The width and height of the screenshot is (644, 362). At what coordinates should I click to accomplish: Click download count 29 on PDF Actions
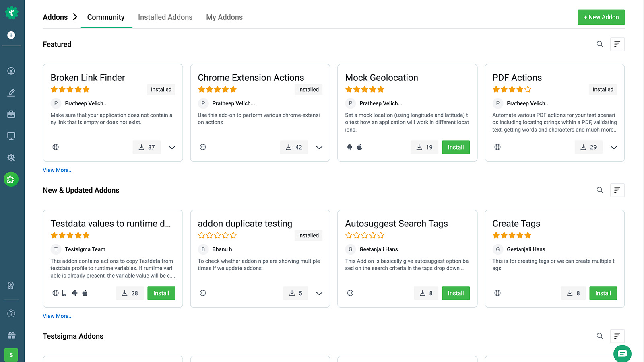[x=588, y=147]
